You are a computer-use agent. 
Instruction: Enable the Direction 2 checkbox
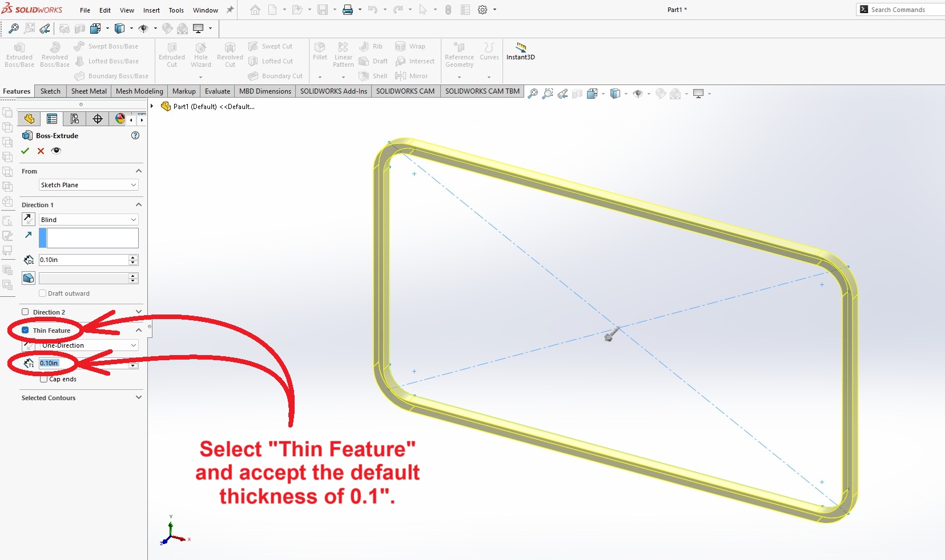coord(25,312)
